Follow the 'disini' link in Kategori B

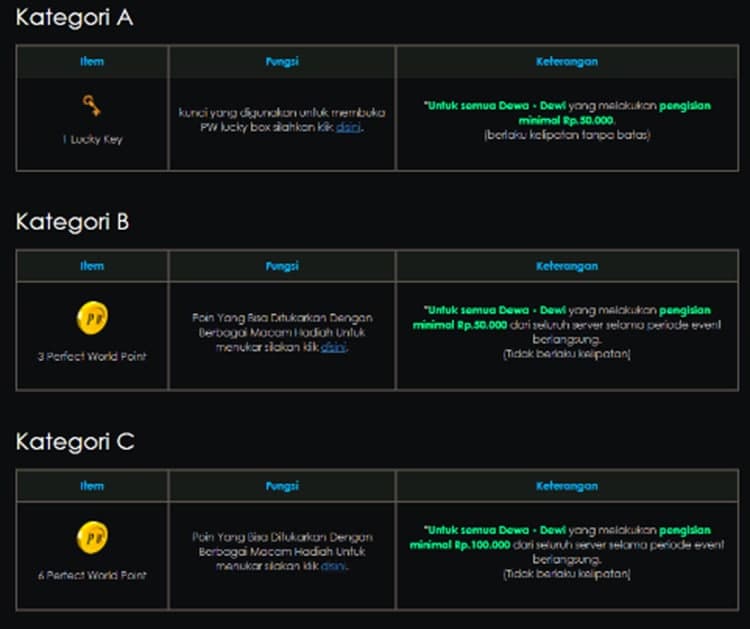tap(334, 346)
